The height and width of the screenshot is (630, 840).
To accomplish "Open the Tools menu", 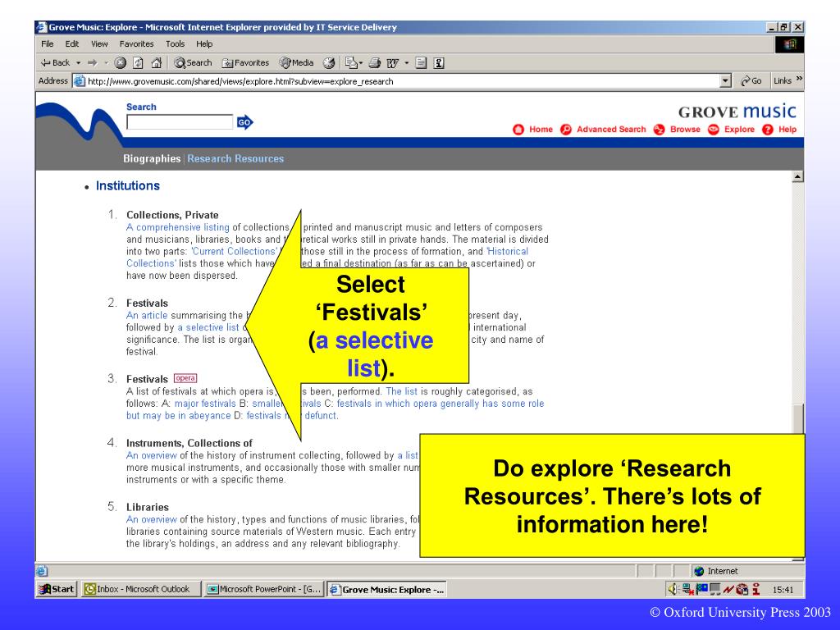I will coord(175,44).
